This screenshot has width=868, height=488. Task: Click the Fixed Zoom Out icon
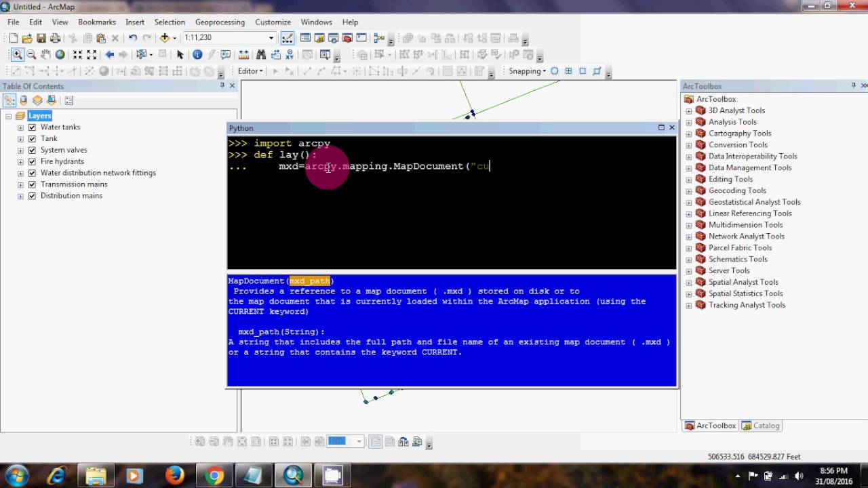click(x=92, y=55)
